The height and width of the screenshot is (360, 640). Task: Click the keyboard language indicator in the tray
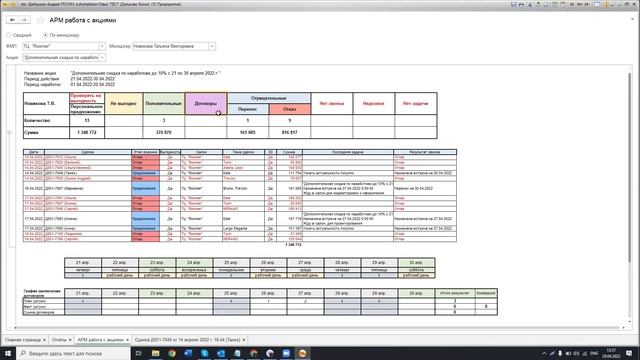pyautogui.click(x=594, y=353)
